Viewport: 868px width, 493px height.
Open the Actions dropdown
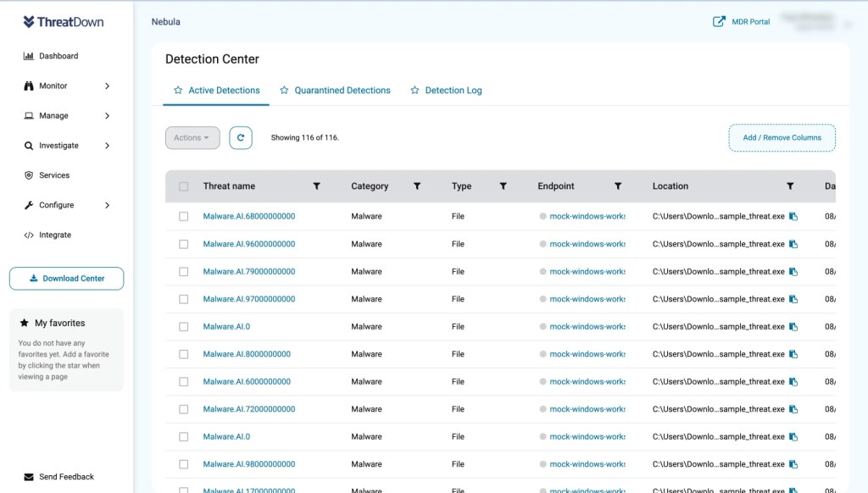click(192, 137)
